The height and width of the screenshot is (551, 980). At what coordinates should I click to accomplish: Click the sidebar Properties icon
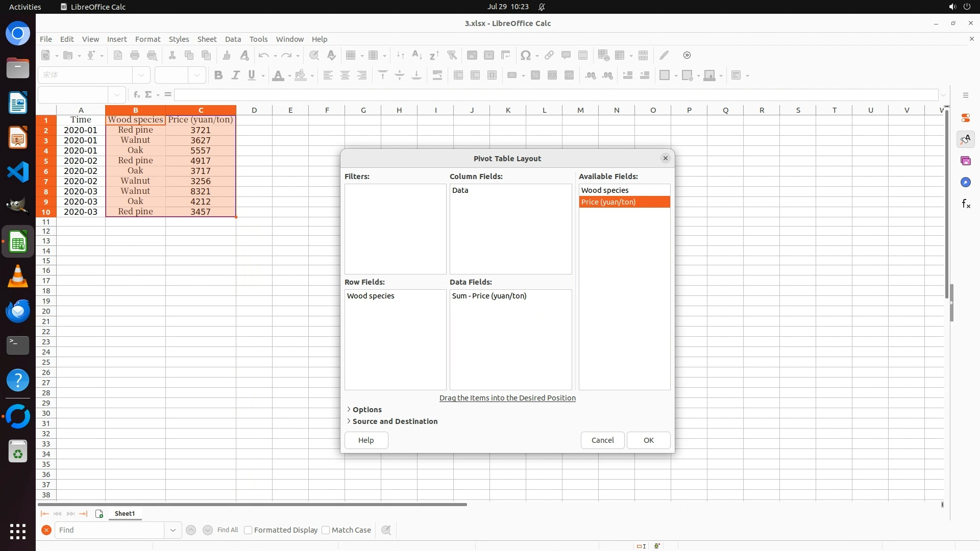tap(965, 118)
